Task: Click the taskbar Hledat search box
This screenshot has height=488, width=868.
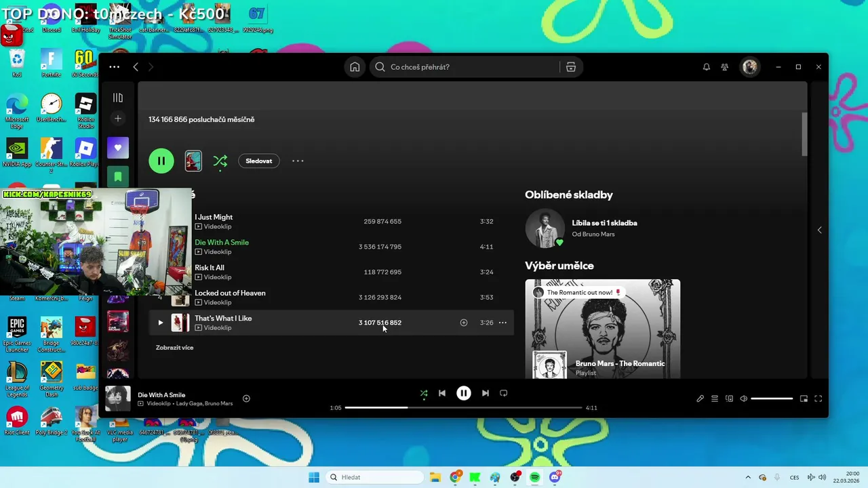Action: point(374,477)
